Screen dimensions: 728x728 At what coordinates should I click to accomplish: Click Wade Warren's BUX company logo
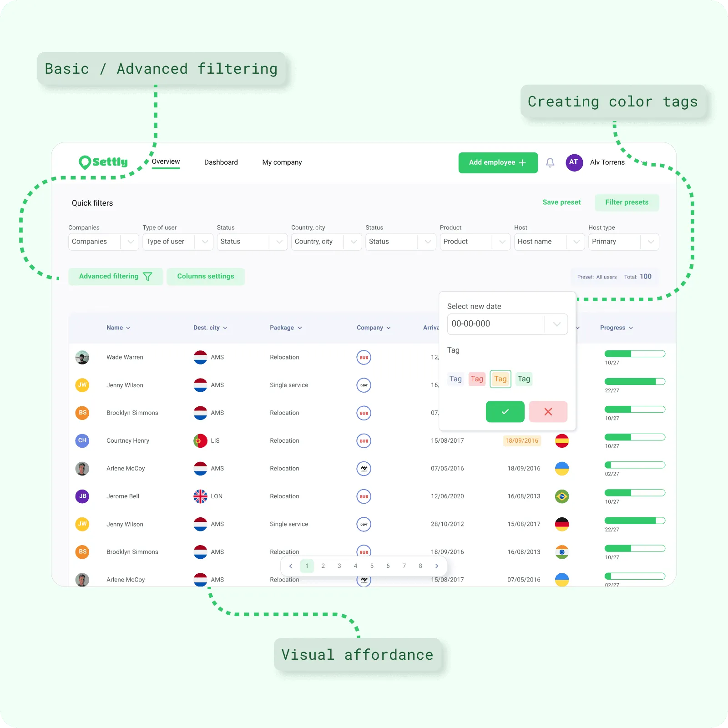point(364,358)
